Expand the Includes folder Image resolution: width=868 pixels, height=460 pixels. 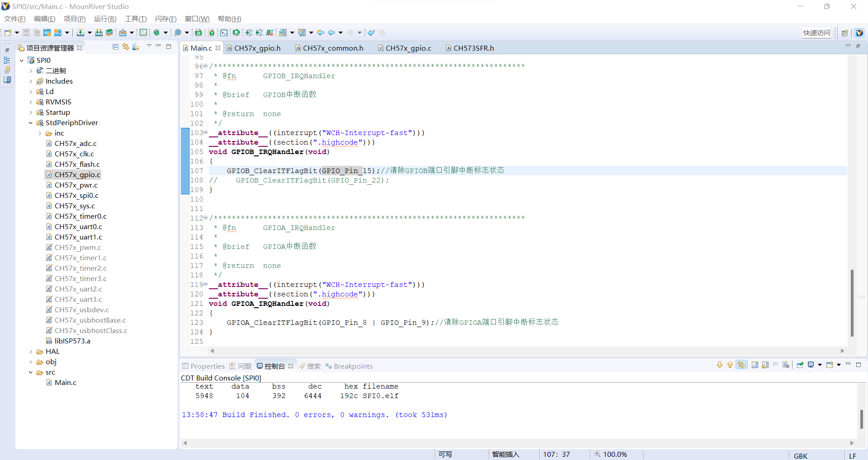coord(31,81)
